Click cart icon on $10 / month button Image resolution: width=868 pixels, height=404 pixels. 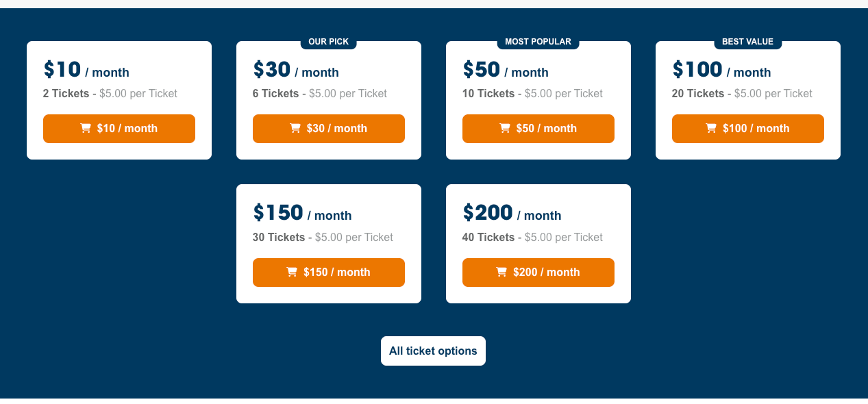pos(86,128)
